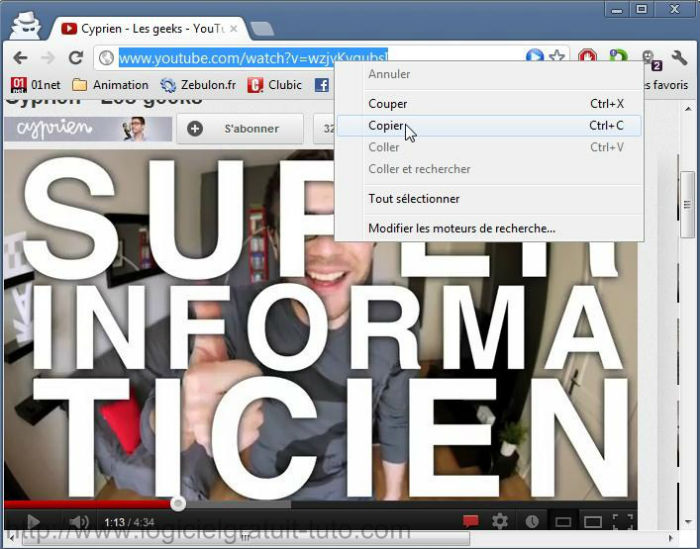Open video quality settings gear
Image resolution: width=700 pixels, height=549 pixels.
tap(500, 521)
